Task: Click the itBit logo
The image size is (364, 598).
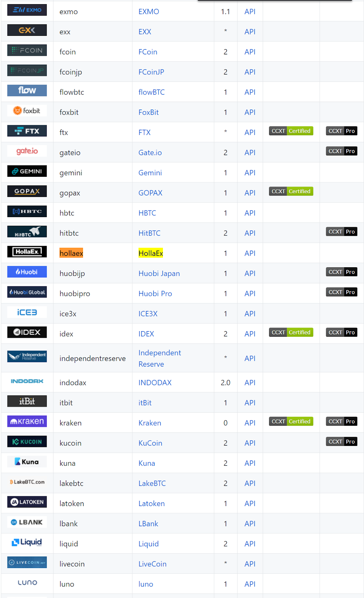Action: pos(27,402)
